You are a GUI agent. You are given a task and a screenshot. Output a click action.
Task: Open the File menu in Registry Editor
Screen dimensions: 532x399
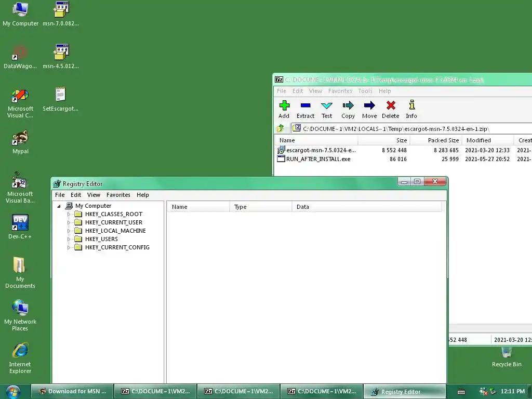(x=60, y=195)
